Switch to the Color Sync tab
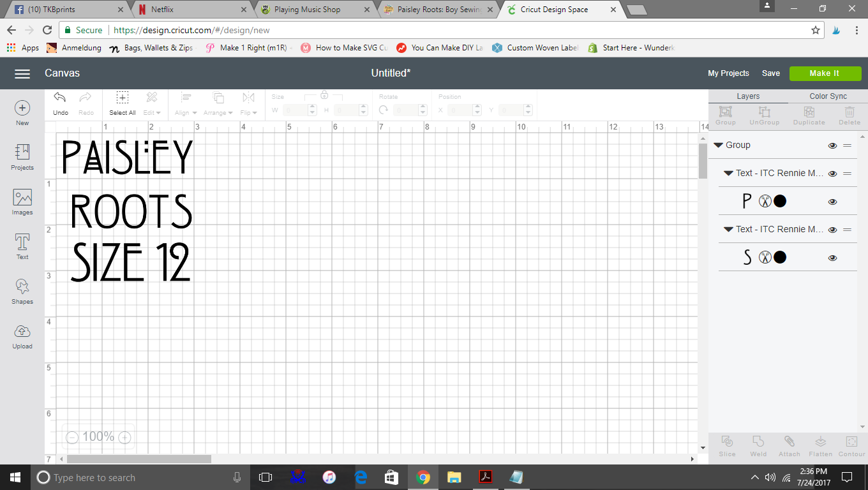Image resolution: width=868 pixels, height=490 pixels. point(828,96)
